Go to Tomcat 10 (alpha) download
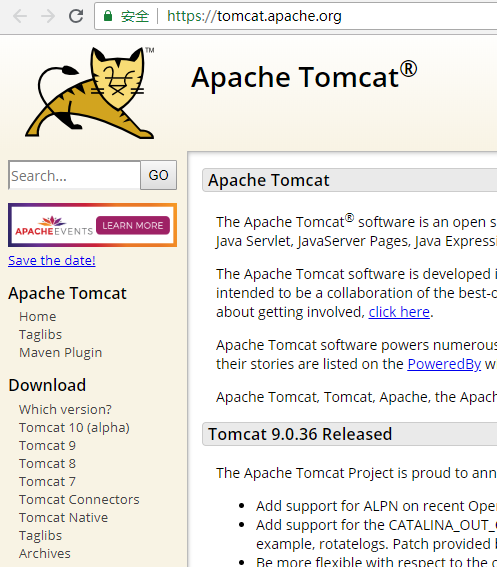This screenshot has height=567, width=497. [x=75, y=427]
